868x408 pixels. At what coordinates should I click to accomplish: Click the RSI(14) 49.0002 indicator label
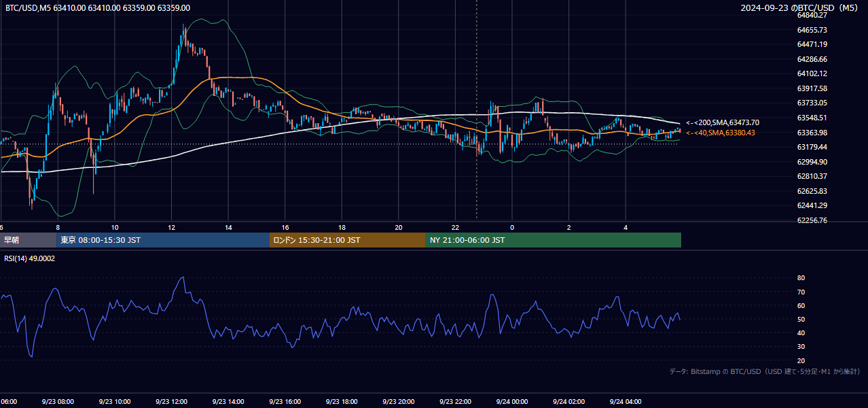30,258
